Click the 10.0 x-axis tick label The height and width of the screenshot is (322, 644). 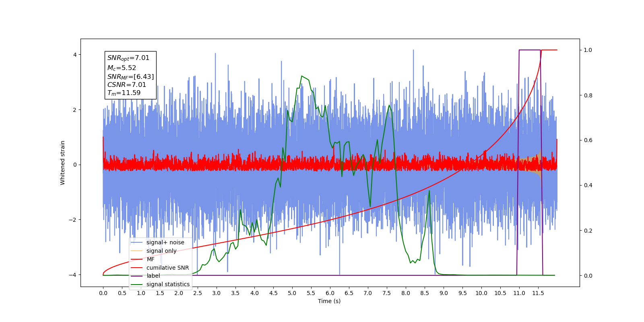pyautogui.click(x=481, y=293)
